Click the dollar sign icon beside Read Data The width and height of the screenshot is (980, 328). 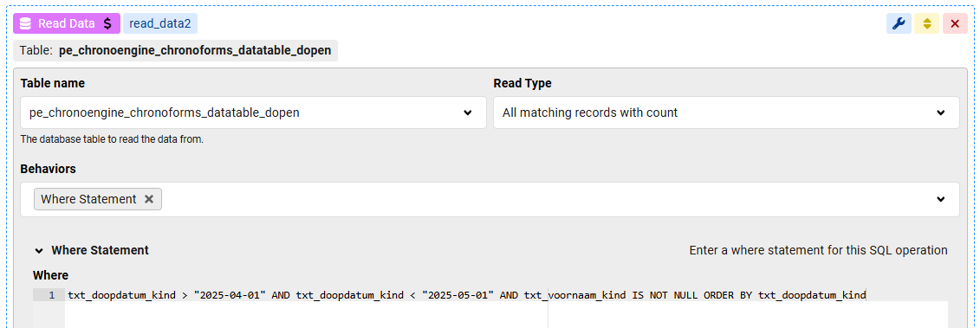pos(107,23)
